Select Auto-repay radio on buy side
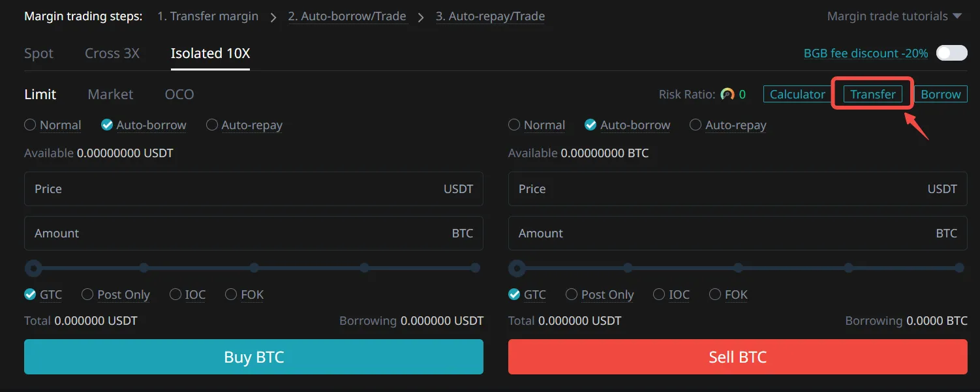Image resolution: width=980 pixels, height=392 pixels. (x=212, y=125)
